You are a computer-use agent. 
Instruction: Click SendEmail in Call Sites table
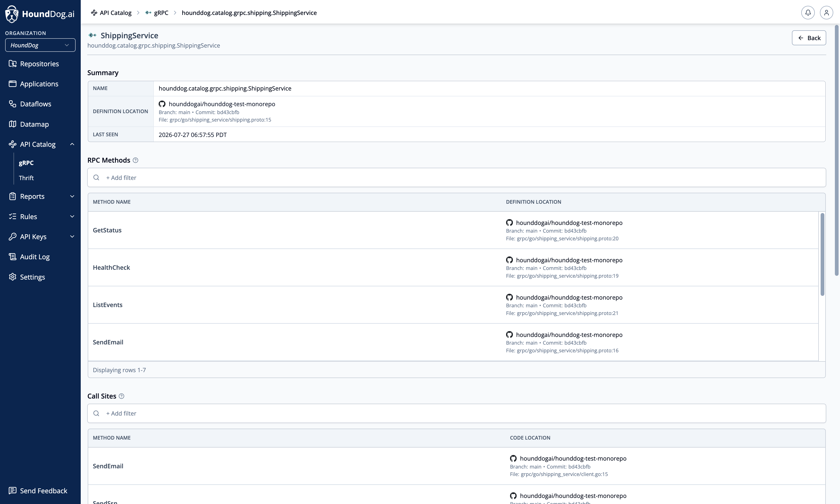108,466
